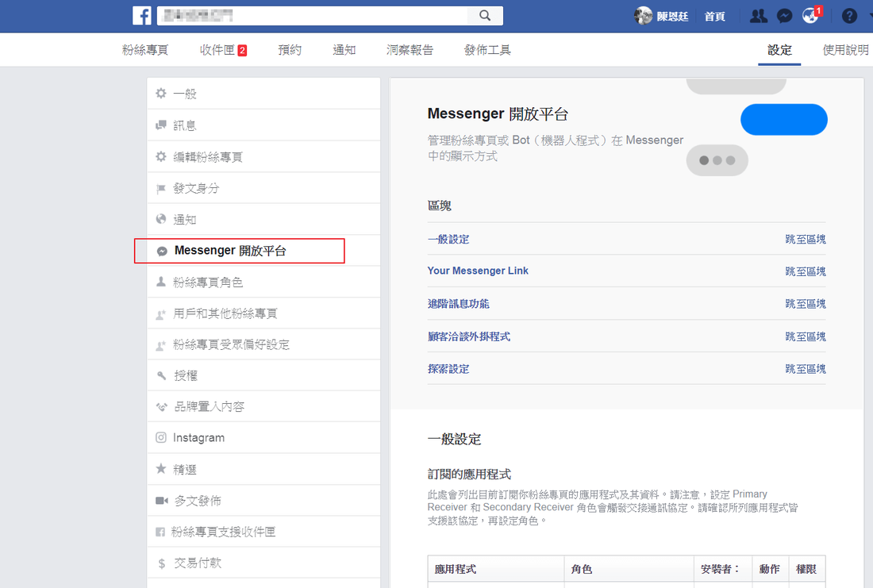Select Instagram in the sidebar

point(264,438)
